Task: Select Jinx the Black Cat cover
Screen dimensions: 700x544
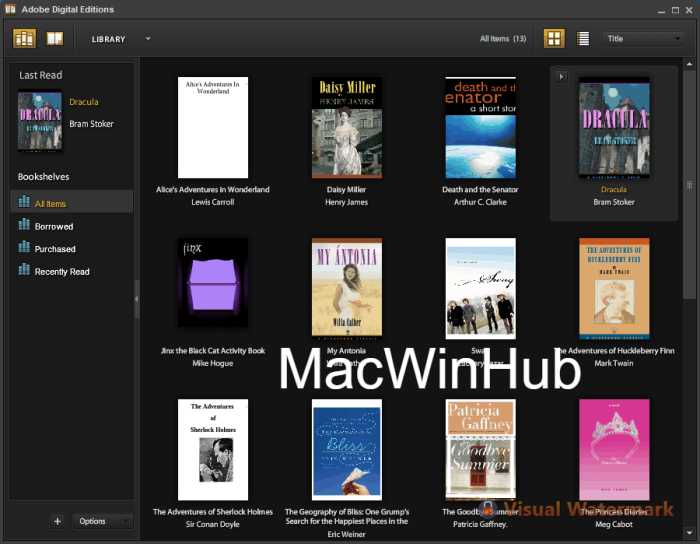Action: [213, 283]
